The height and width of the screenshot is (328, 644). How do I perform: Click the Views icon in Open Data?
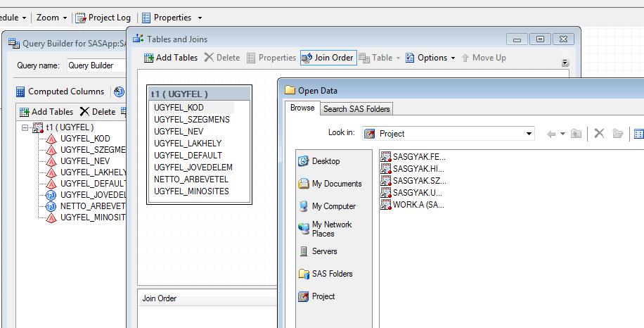click(x=639, y=134)
